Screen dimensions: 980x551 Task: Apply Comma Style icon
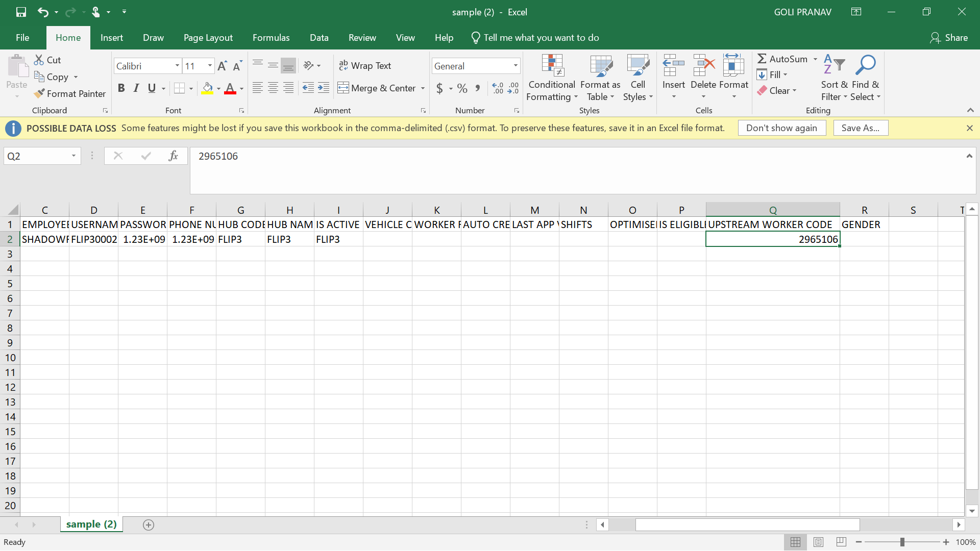(478, 88)
